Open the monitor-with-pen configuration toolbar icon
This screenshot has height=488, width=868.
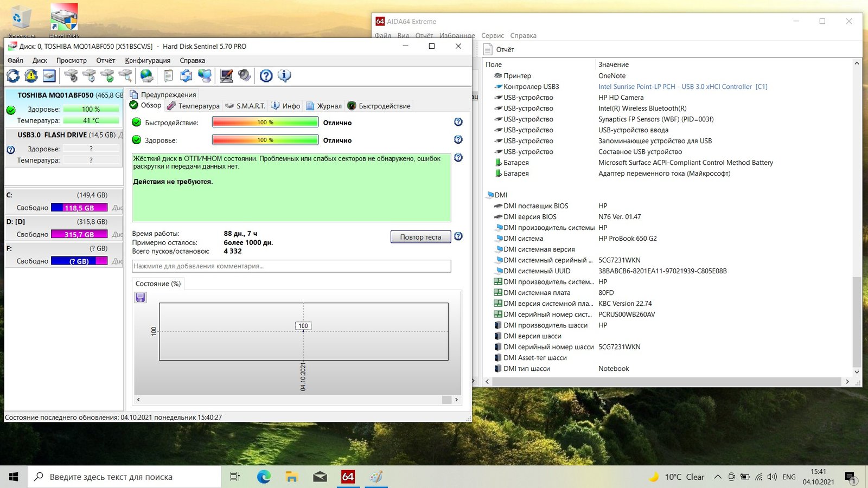[226, 76]
